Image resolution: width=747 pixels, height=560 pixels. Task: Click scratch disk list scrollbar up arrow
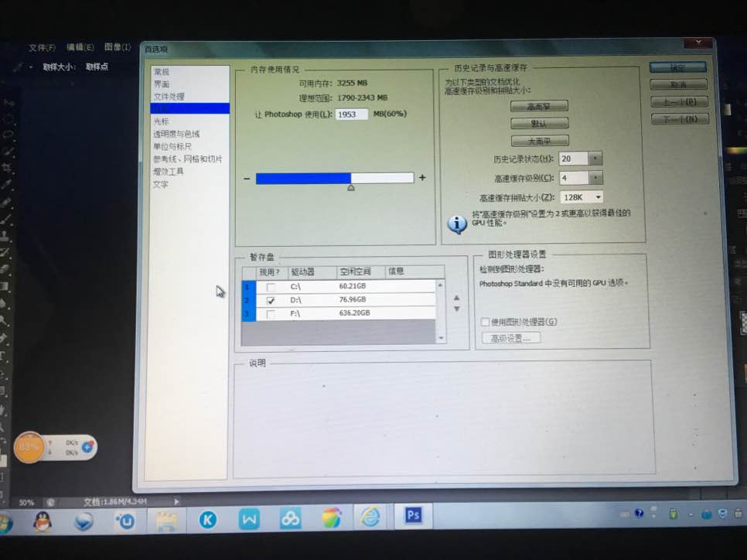tap(440, 285)
